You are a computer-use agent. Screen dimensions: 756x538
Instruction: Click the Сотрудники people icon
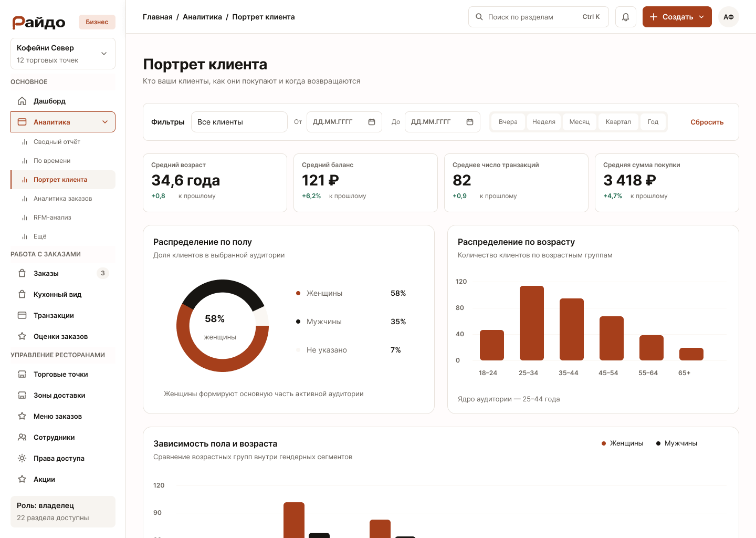(x=22, y=437)
